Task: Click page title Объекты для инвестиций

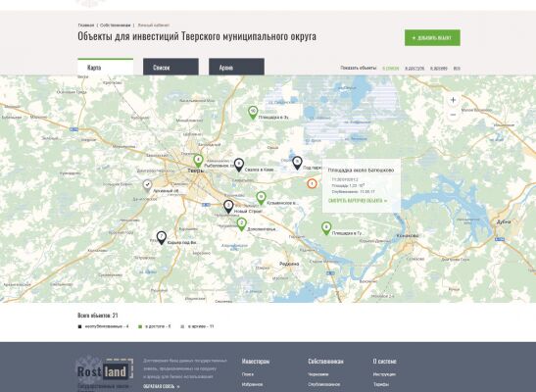Action: point(197,36)
